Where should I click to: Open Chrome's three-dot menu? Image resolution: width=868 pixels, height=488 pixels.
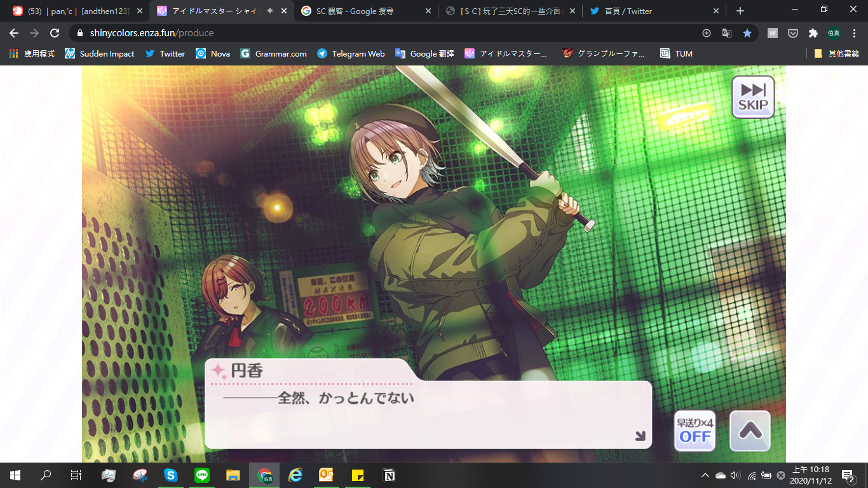(853, 33)
